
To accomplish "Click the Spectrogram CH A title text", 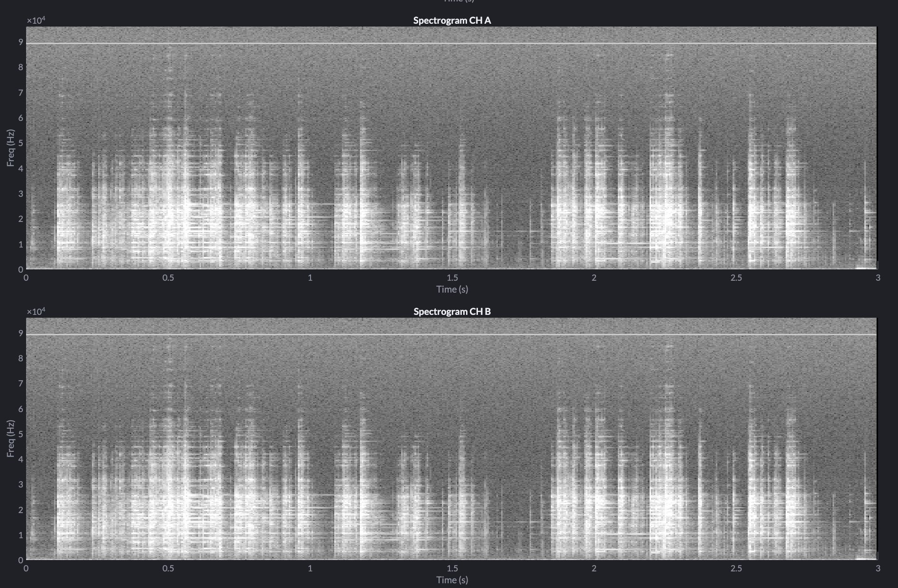I will 452,21.
